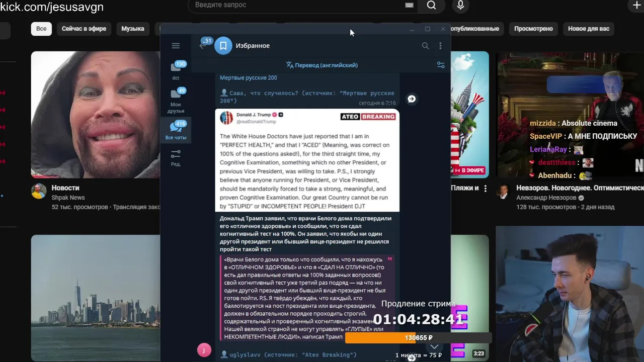Open Shpak News channel avatar

click(39, 191)
